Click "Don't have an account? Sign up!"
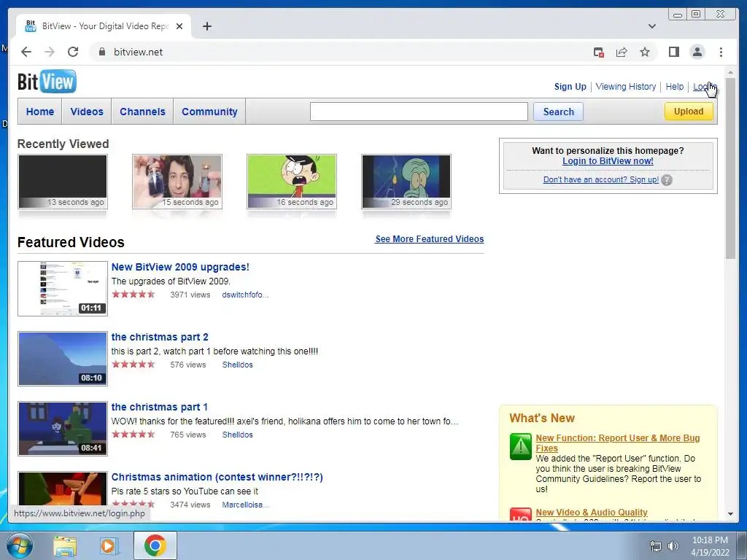747x560 pixels. (x=601, y=179)
